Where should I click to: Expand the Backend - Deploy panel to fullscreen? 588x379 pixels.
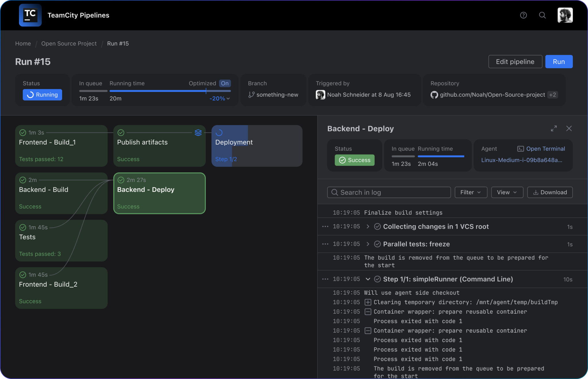click(554, 129)
